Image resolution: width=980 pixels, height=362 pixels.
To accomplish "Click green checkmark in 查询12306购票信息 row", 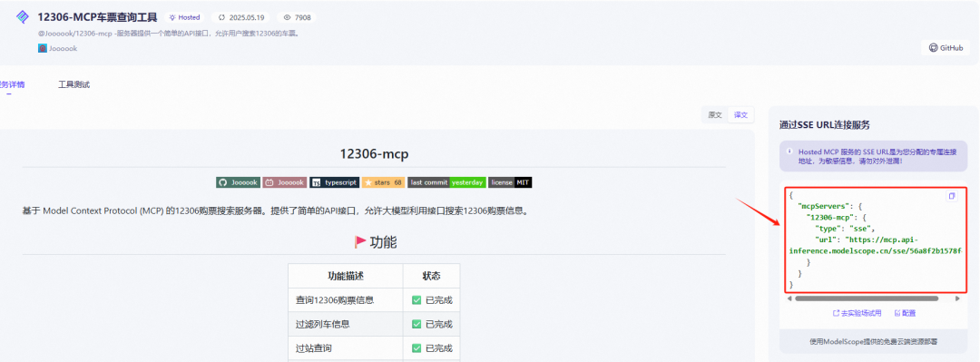I will pos(416,300).
